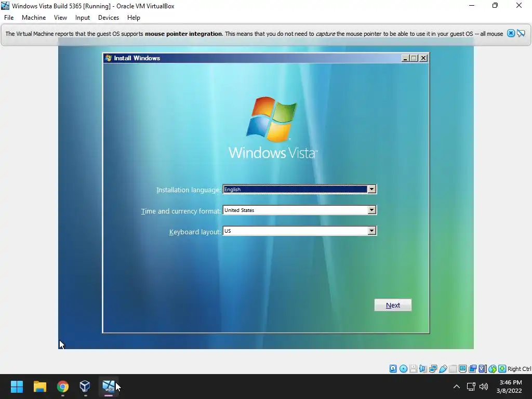Click the USB devices status icon
The image size is (532, 399).
click(x=443, y=368)
